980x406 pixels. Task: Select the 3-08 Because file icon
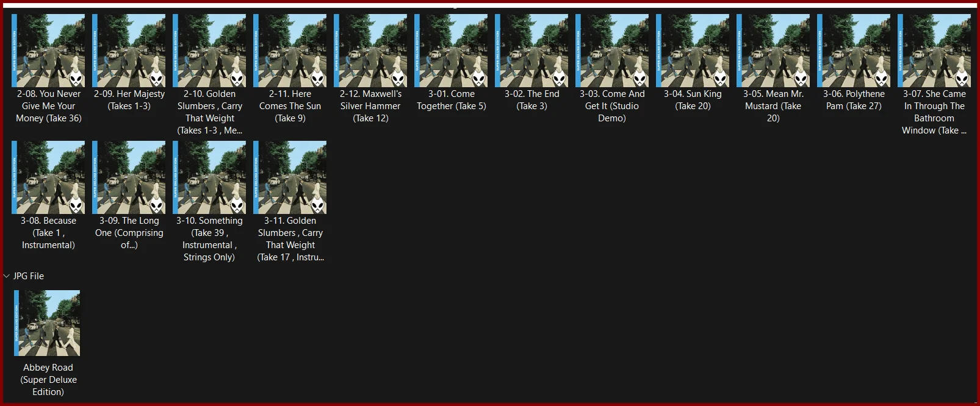pos(48,177)
